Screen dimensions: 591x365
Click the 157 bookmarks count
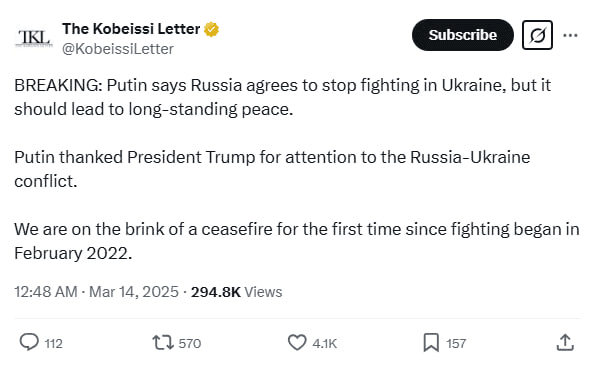[456, 344]
